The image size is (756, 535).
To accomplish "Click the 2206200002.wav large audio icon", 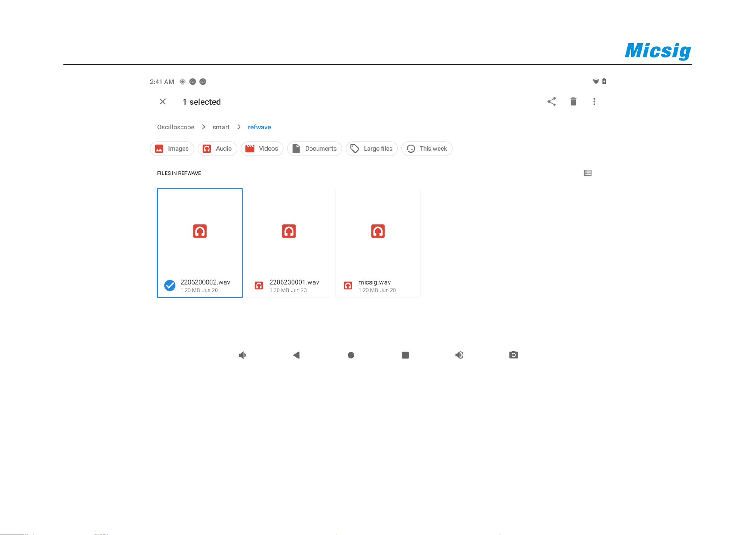I will (200, 231).
